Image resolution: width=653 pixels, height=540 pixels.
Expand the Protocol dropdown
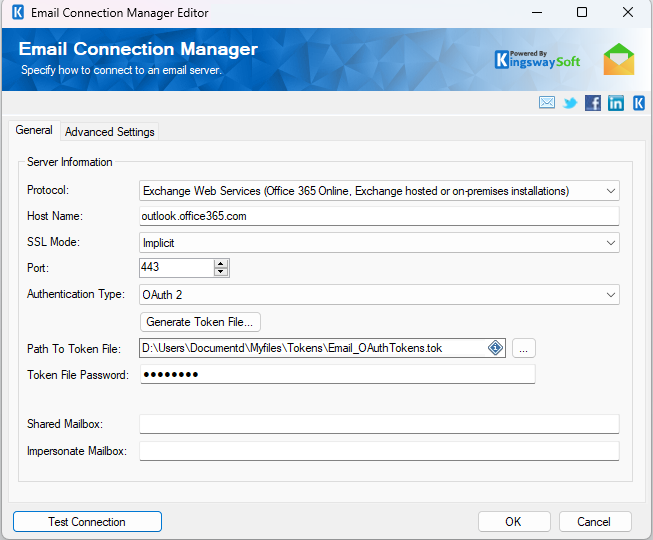tap(611, 191)
